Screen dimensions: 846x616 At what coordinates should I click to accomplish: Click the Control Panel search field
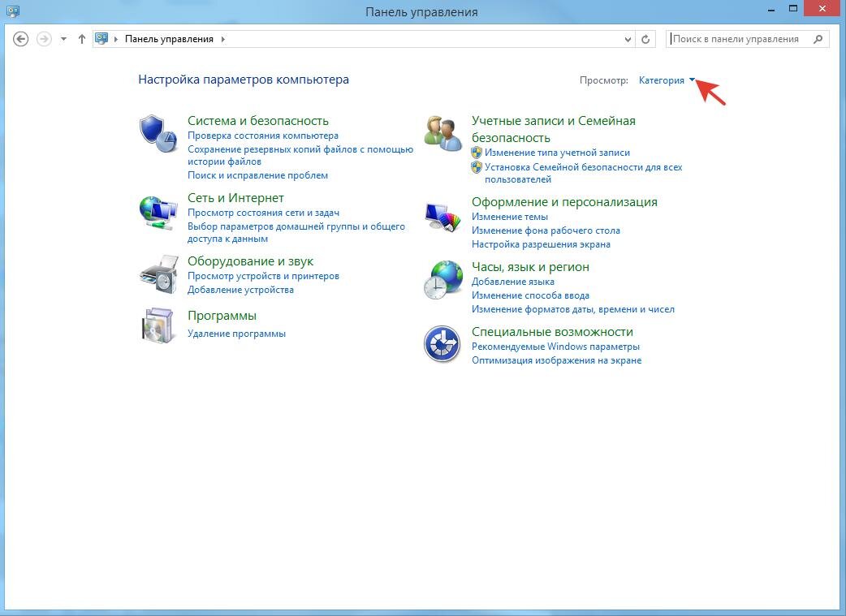[x=747, y=39]
